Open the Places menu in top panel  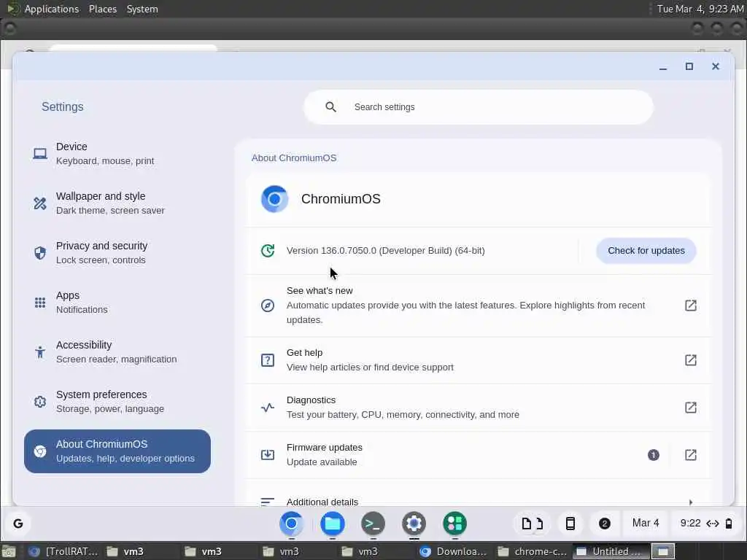(x=103, y=9)
